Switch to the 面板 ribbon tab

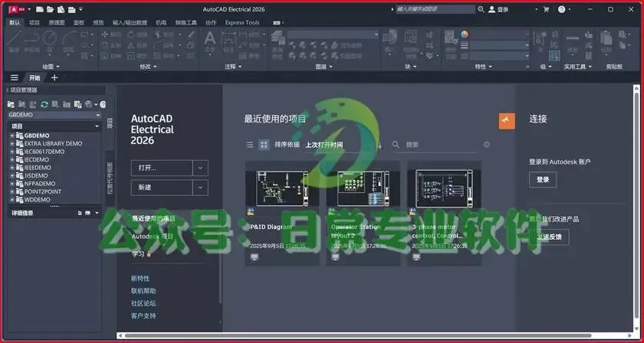(x=79, y=22)
